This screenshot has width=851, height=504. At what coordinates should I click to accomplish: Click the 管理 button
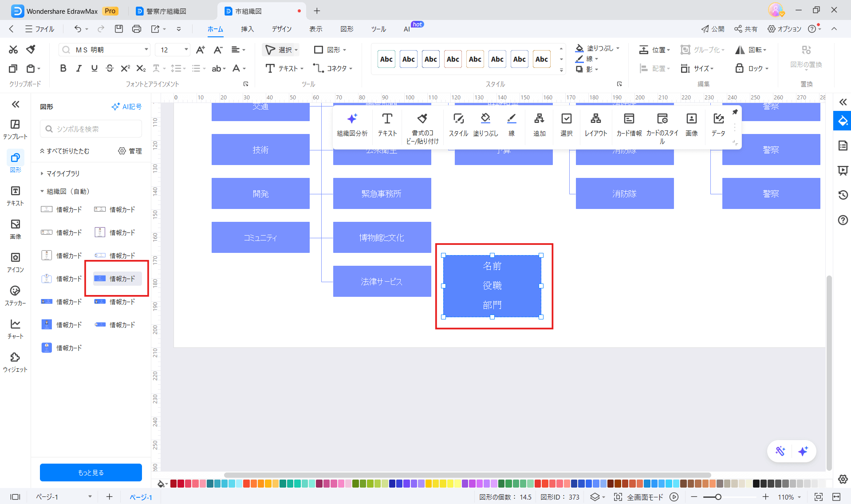point(130,151)
